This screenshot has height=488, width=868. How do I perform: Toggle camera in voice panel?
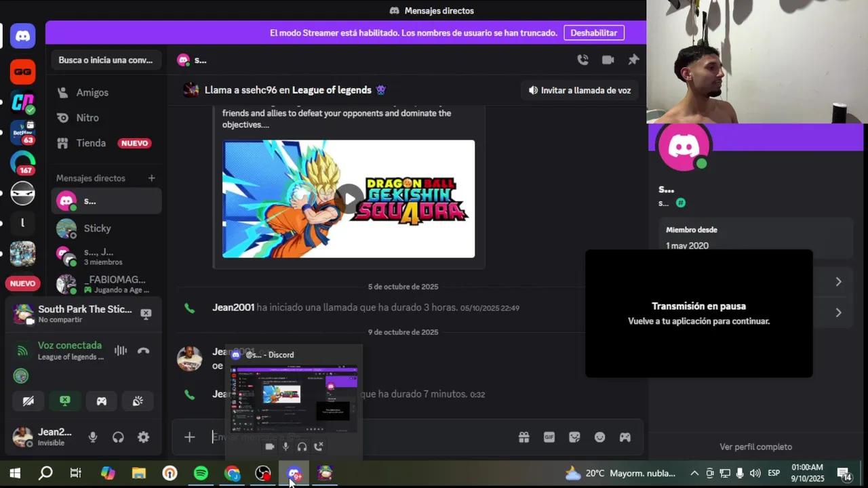[28, 401]
